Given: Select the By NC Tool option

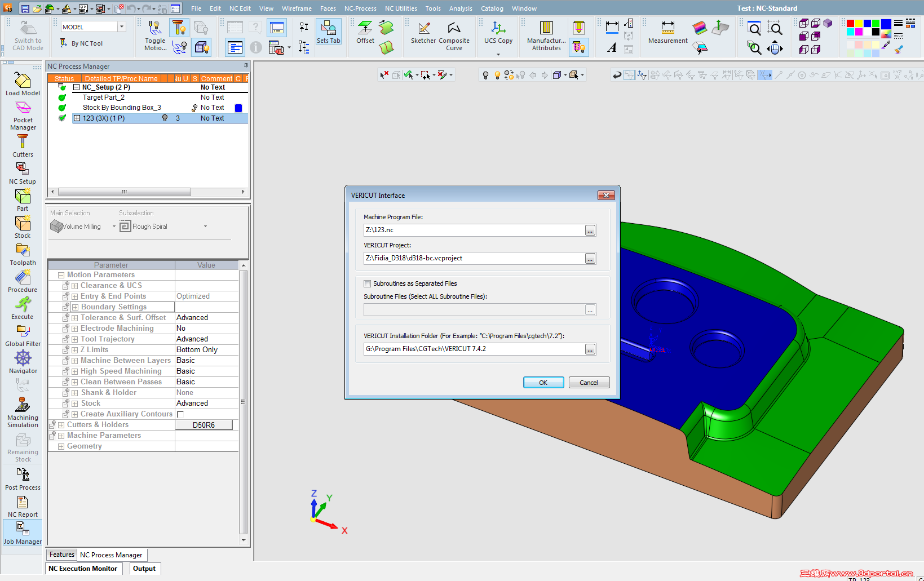Looking at the screenshot, I should point(82,43).
